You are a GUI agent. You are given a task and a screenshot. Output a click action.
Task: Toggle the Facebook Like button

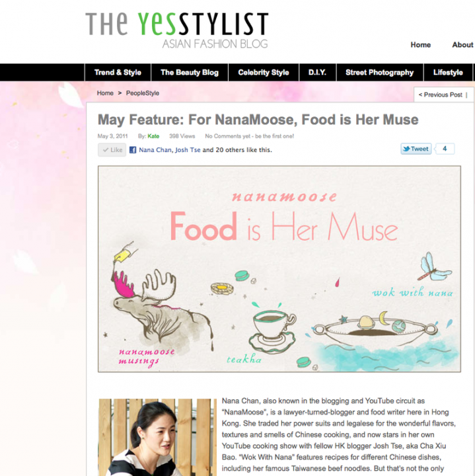[x=112, y=150]
